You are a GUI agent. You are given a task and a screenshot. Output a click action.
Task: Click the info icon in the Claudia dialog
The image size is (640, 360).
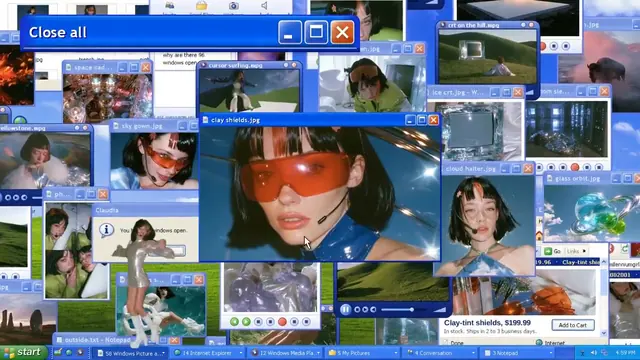[106, 230]
